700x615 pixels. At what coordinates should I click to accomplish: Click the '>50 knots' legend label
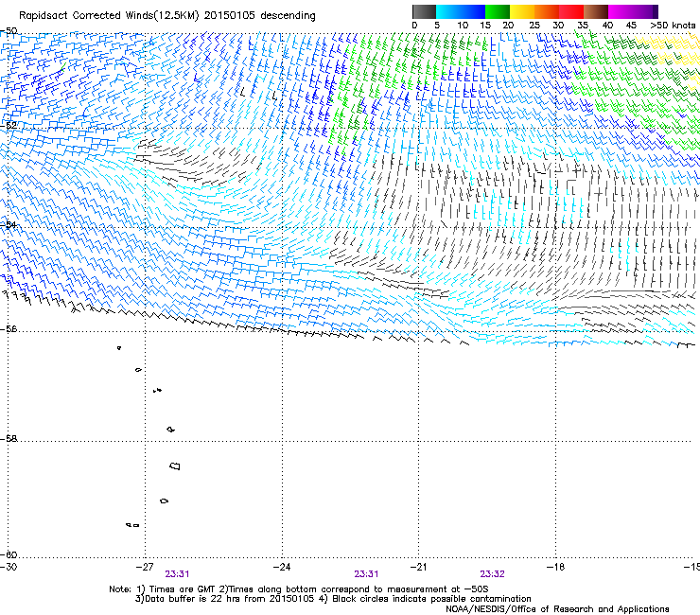tap(673, 26)
